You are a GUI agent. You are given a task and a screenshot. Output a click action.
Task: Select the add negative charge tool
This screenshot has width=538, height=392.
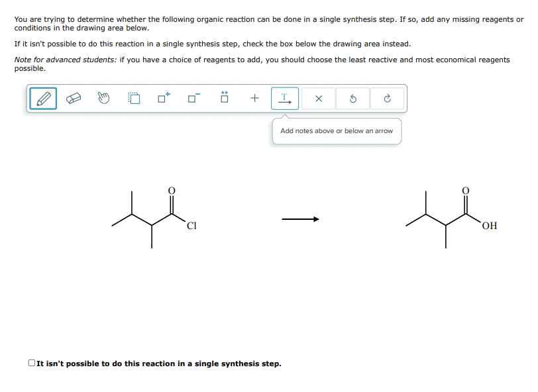[x=192, y=98]
